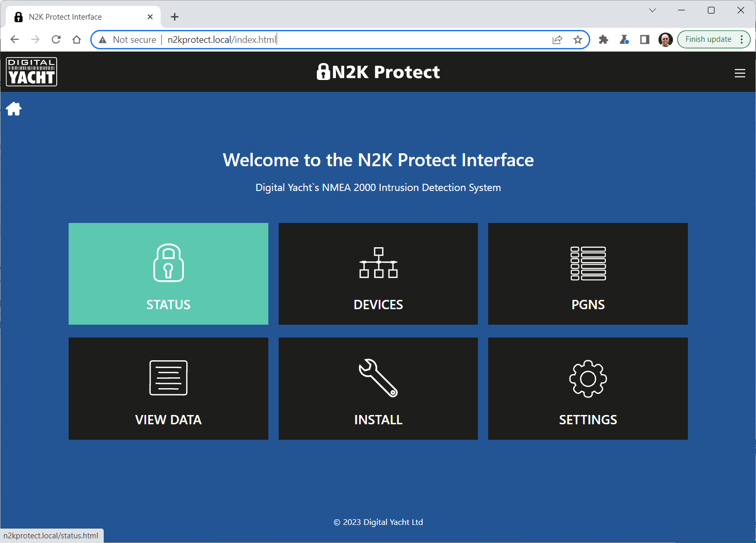This screenshot has width=756, height=543.
Task: Click the white home icon
Action: tap(14, 109)
